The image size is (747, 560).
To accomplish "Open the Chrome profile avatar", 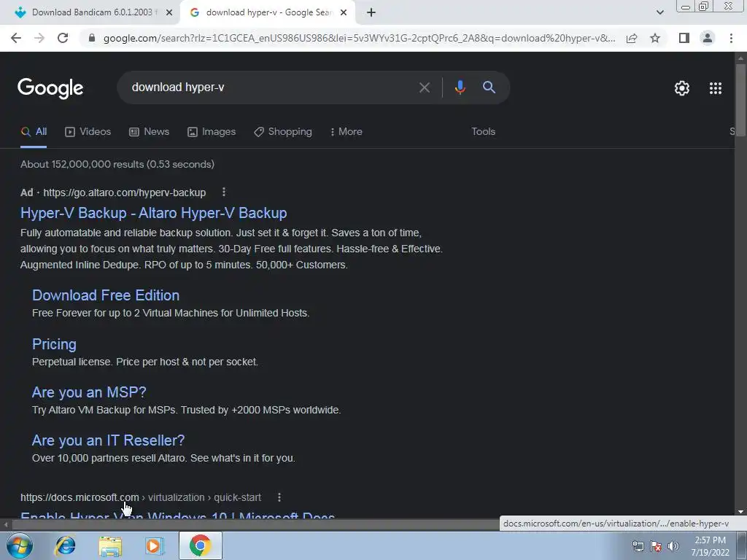I will click(708, 38).
